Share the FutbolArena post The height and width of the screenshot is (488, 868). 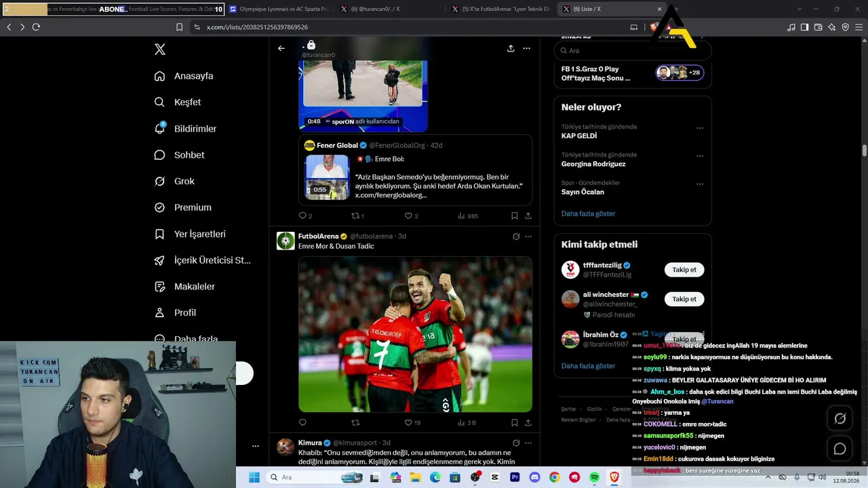[x=528, y=422]
